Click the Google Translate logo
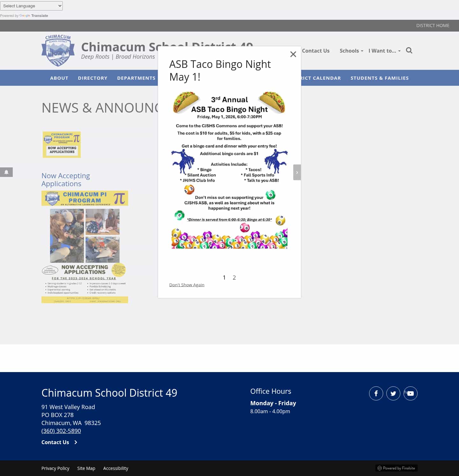Viewport: 459px width, 476px height. point(25,15)
